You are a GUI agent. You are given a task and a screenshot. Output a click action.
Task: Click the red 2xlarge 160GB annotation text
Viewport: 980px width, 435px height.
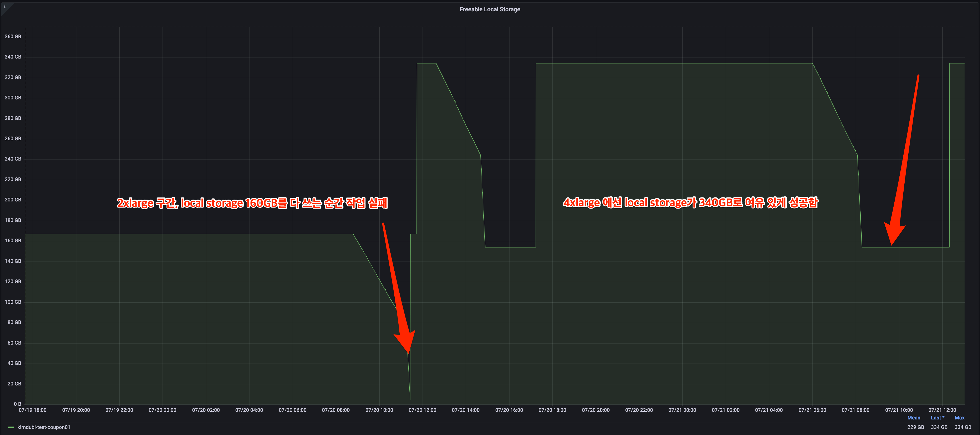[252, 203]
